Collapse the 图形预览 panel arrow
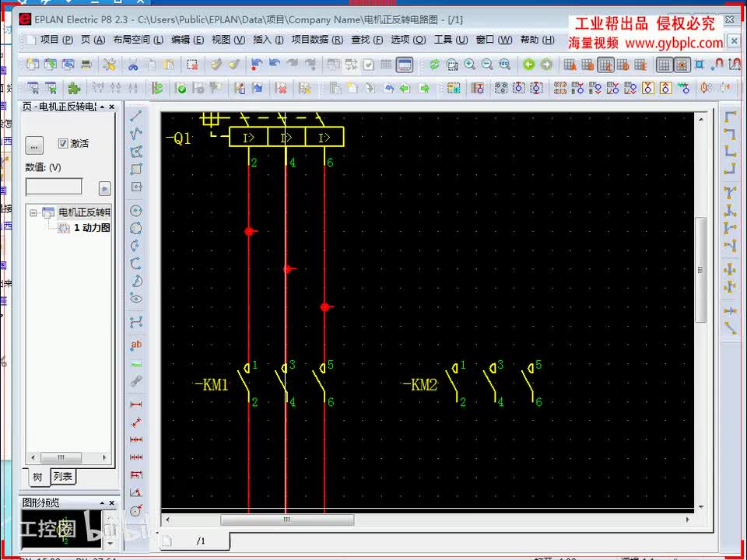This screenshot has width=747, height=560. click(x=102, y=503)
